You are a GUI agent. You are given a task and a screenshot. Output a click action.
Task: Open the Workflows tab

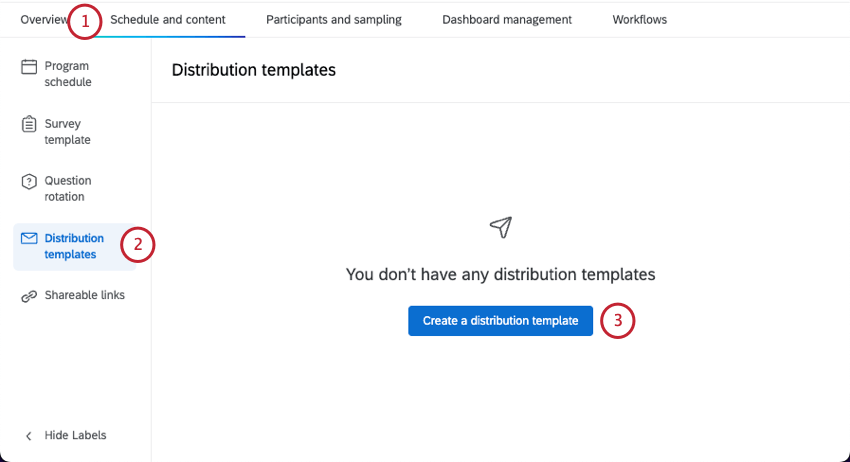(640, 20)
